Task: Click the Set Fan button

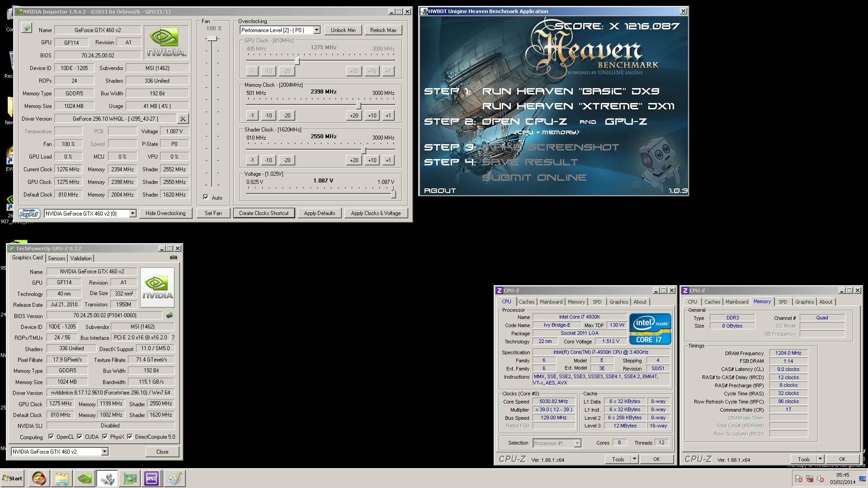Action: (x=213, y=213)
